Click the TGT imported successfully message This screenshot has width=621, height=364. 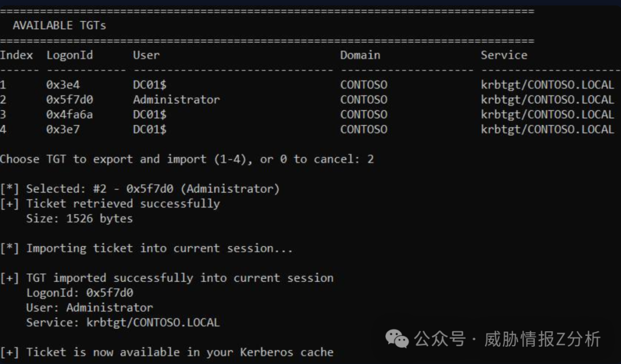[167, 278]
